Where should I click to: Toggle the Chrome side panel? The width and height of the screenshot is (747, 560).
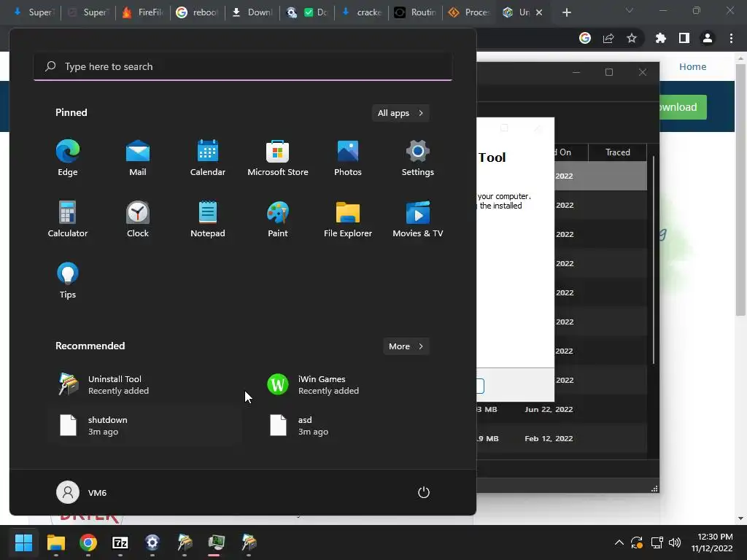(684, 38)
